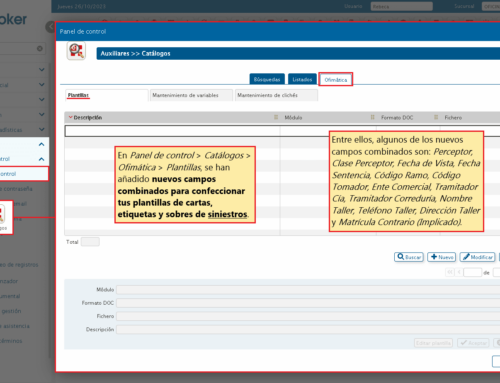
Task: Collapse the sidebar with the round arrow button
Action: [50, 27]
